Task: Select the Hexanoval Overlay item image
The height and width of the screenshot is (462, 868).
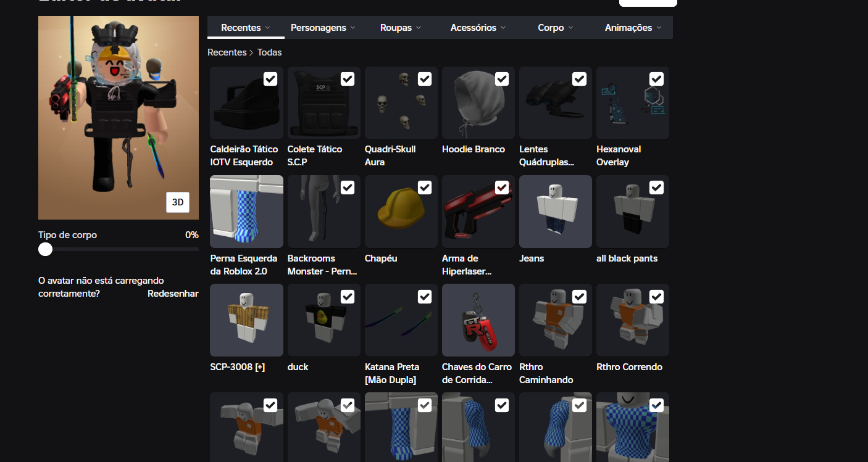Action: point(633,103)
